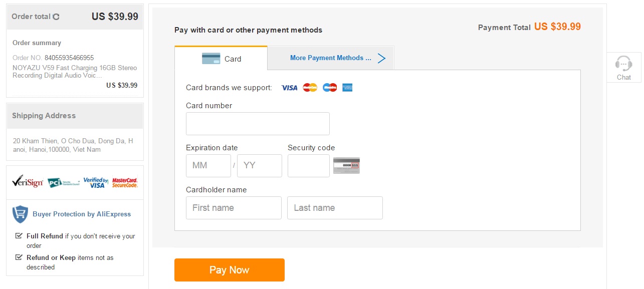The width and height of the screenshot is (644, 289).
Task: Select the Card payment tab
Action: pyautogui.click(x=221, y=59)
